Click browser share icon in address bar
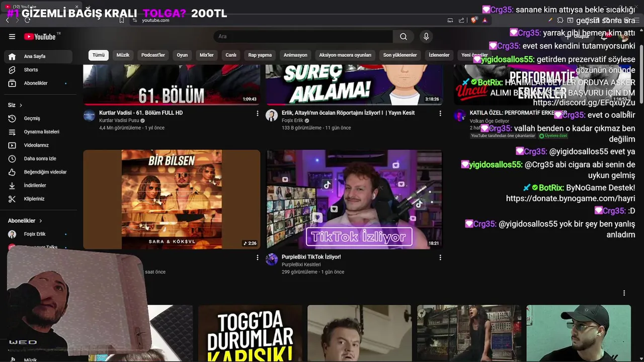 coord(461,20)
